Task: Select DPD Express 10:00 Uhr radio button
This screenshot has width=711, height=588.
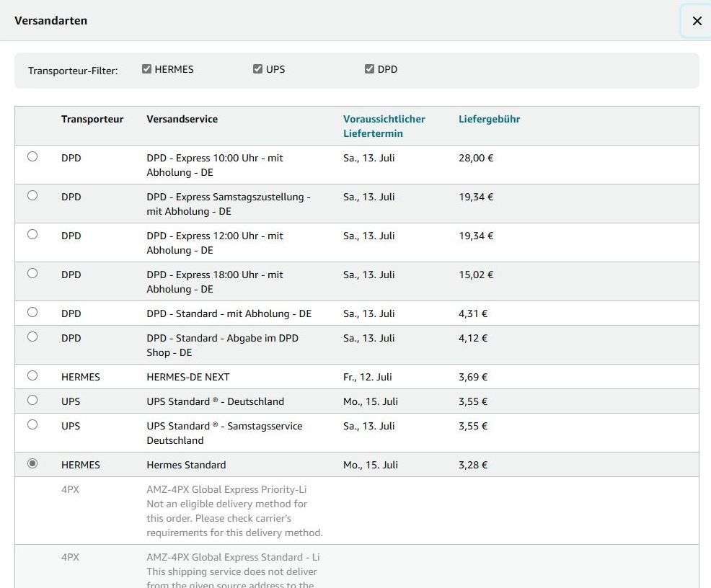Action: pos(32,156)
